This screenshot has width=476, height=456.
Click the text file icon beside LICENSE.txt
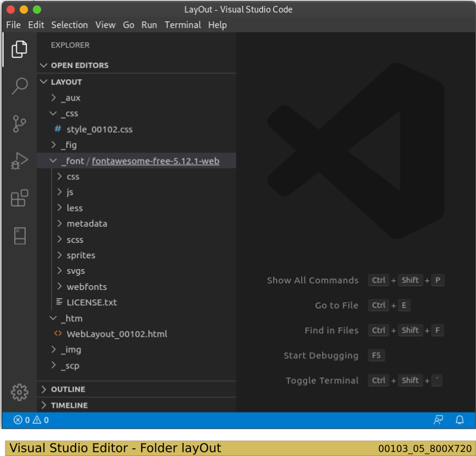[59, 302]
